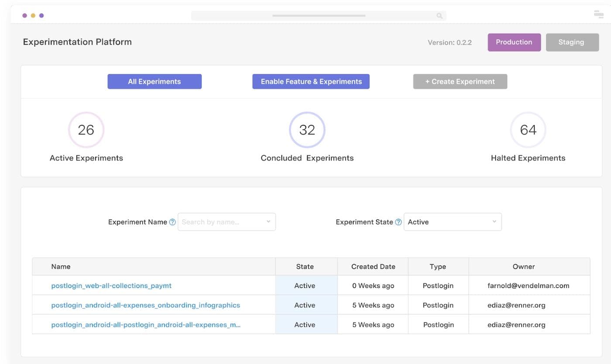Switch to Production environment
The image size is (611, 364).
pos(514,42)
